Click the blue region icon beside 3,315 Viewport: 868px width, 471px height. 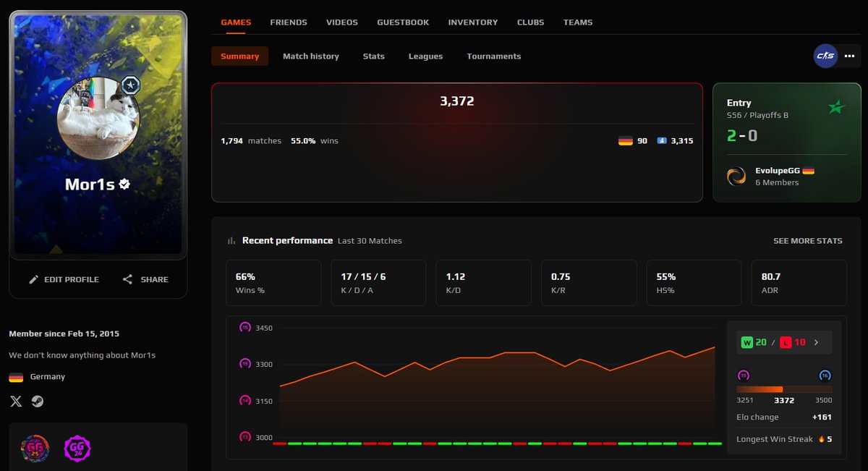[661, 141]
